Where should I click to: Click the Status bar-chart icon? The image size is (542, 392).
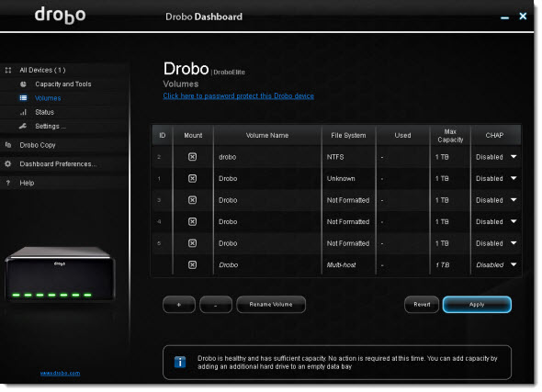click(23, 112)
